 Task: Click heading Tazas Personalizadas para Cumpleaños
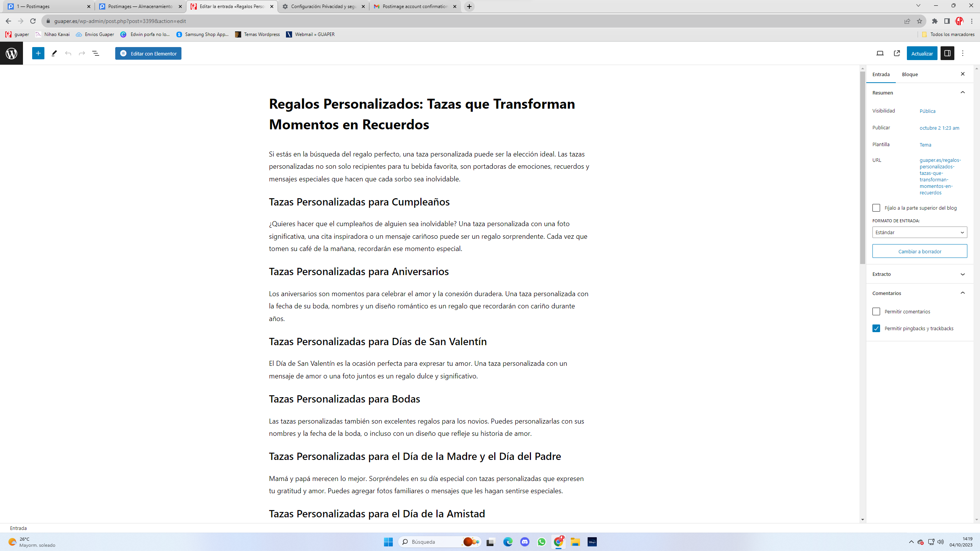pos(359,202)
